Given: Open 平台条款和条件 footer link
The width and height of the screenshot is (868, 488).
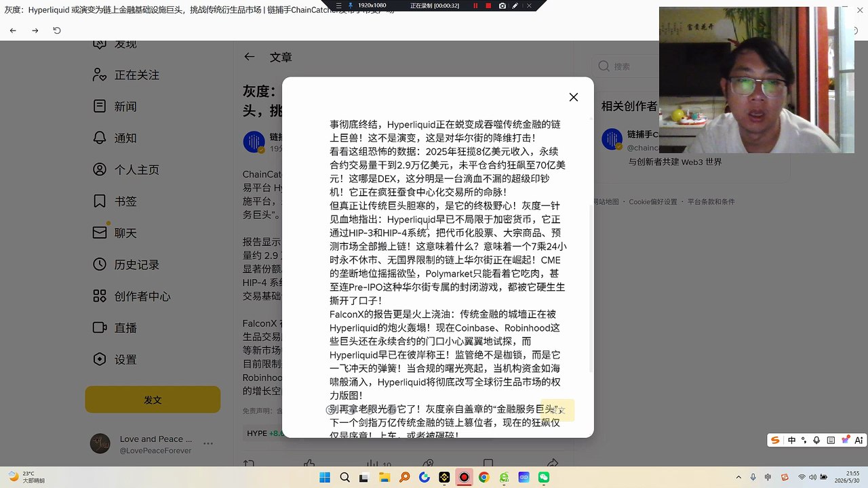Looking at the screenshot, I should click(711, 202).
